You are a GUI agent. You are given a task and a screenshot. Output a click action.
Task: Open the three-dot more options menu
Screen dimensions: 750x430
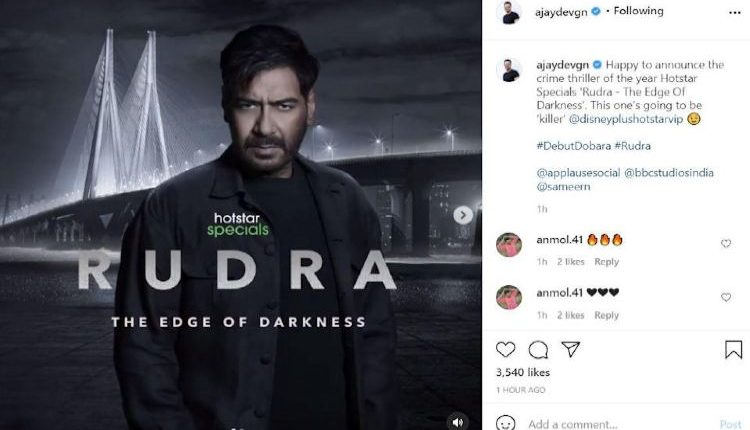tap(735, 13)
